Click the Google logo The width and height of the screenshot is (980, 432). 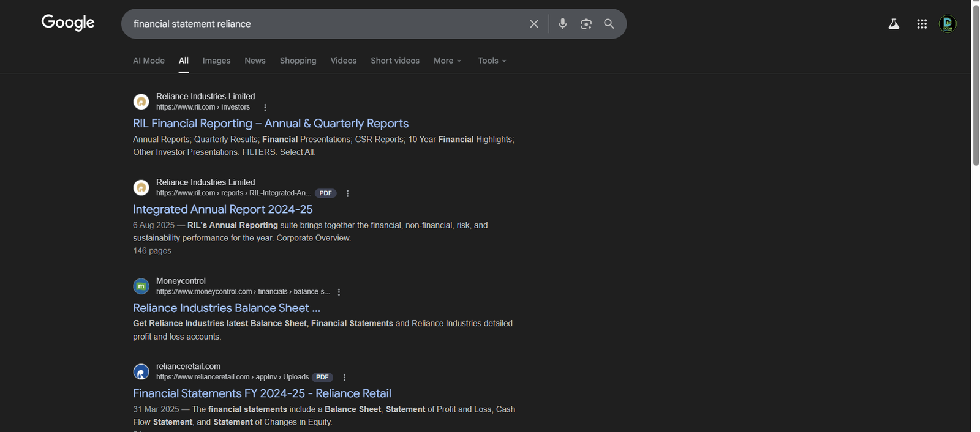click(x=68, y=23)
